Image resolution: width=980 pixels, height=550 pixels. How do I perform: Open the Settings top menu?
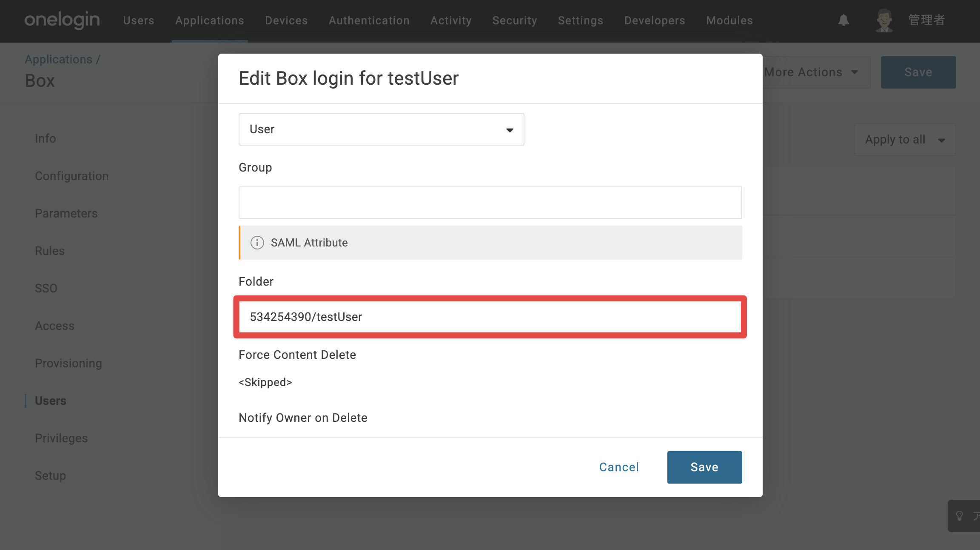pyautogui.click(x=581, y=20)
